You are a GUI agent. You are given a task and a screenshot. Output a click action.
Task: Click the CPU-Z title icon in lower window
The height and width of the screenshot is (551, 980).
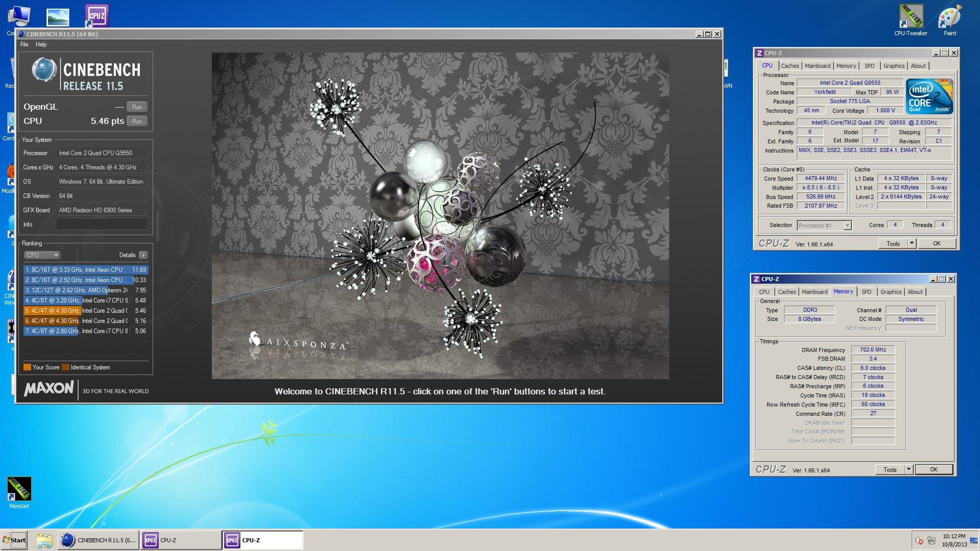tap(756, 279)
